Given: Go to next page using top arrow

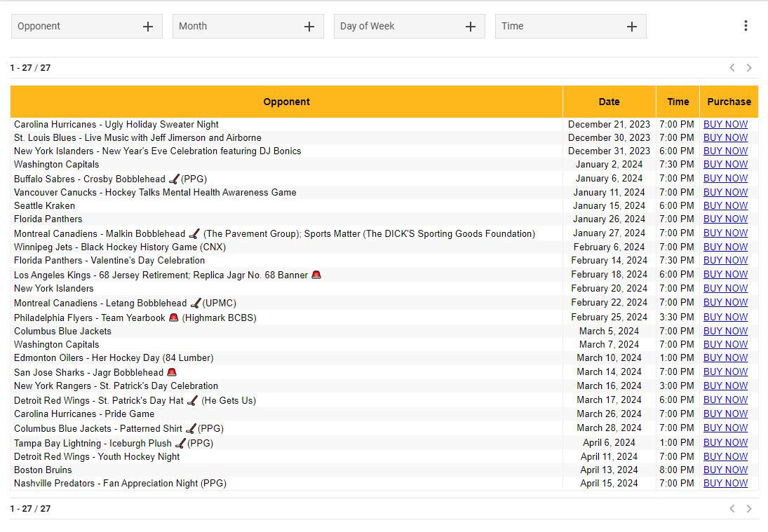Looking at the screenshot, I should click(749, 68).
